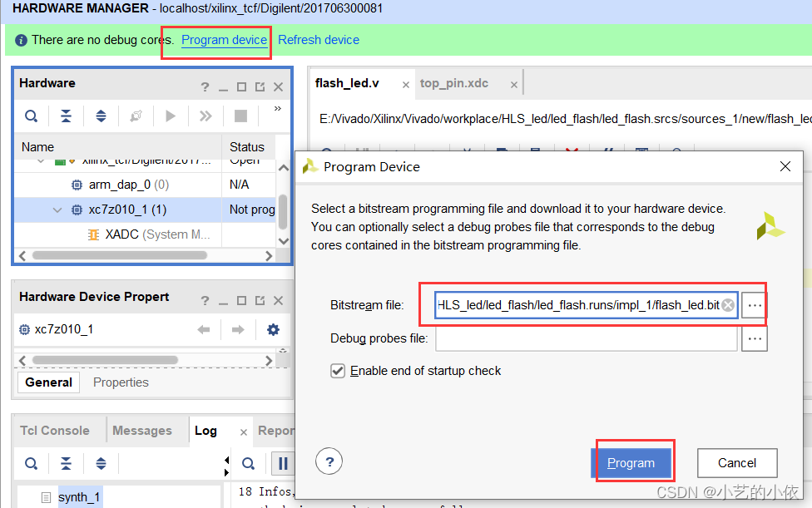
Task: Float the Hardware panel
Action: (260, 87)
